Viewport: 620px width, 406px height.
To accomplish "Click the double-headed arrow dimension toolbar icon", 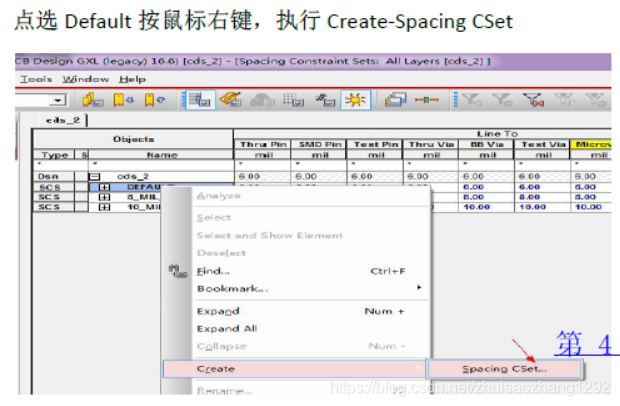I will [x=428, y=100].
